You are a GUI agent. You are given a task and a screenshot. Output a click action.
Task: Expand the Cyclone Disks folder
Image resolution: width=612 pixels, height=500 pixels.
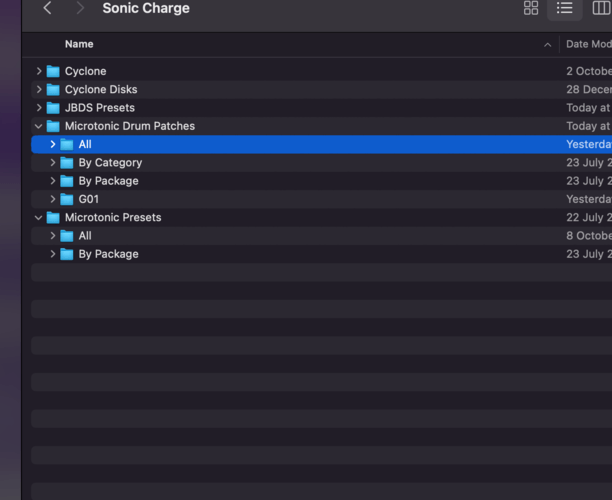(x=39, y=89)
